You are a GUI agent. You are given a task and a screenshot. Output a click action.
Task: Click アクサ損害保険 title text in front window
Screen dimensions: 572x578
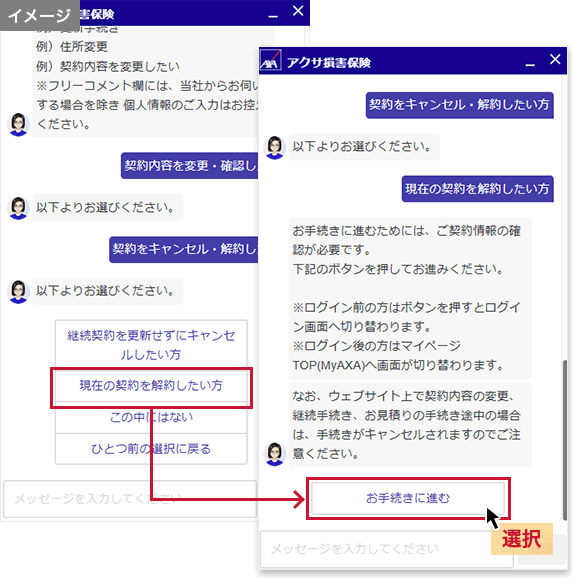[x=329, y=63]
